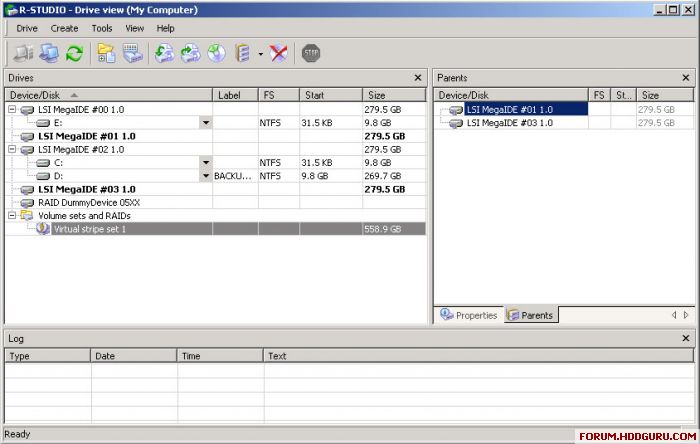
Task: Click the Start column header in Drives
Action: pos(331,95)
